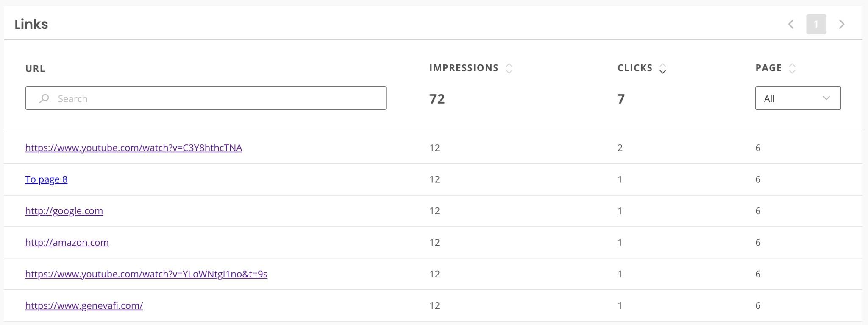This screenshot has height=325, width=868.
Task: Sort by Clicks column arrows
Action: tap(663, 68)
